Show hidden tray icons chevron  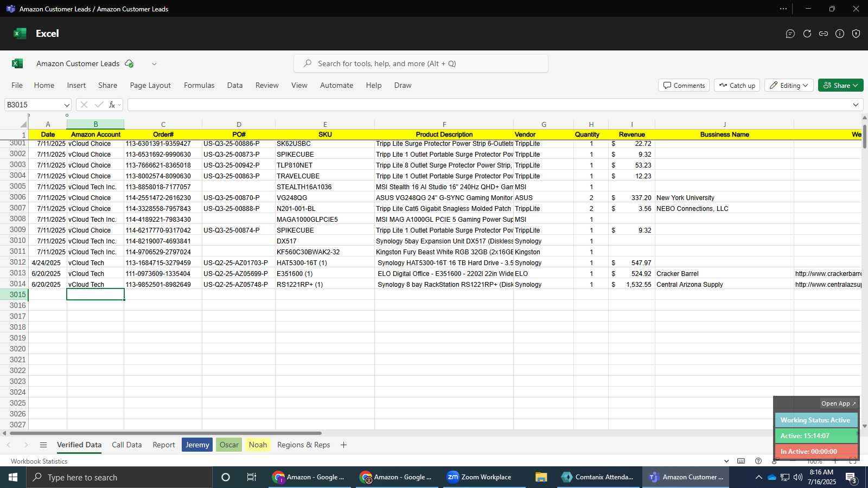coord(758,477)
